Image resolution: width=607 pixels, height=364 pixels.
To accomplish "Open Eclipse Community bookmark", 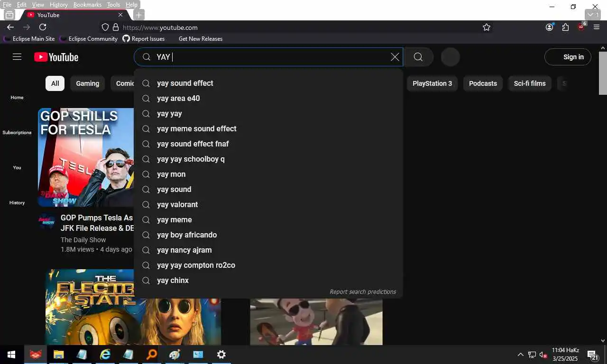I will point(88,39).
